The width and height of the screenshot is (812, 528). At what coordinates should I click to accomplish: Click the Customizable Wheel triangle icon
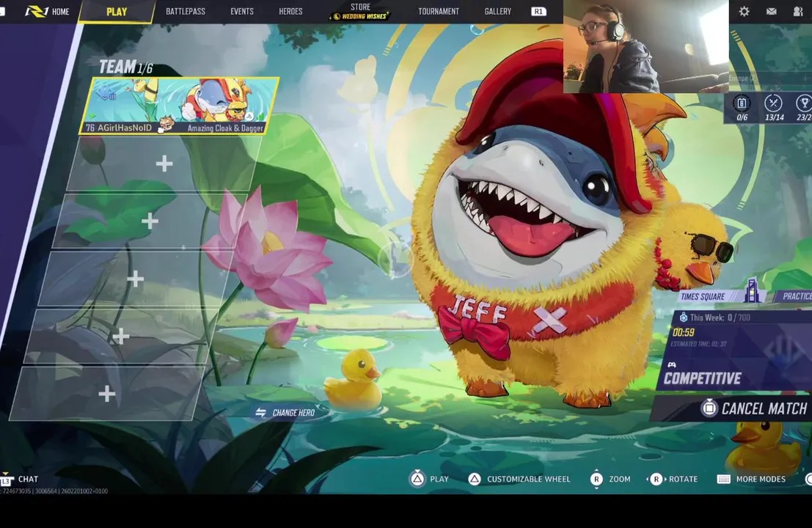point(475,480)
